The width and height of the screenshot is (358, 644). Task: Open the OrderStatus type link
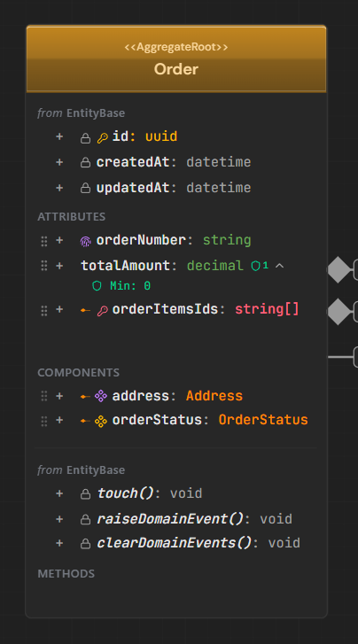(x=263, y=420)
